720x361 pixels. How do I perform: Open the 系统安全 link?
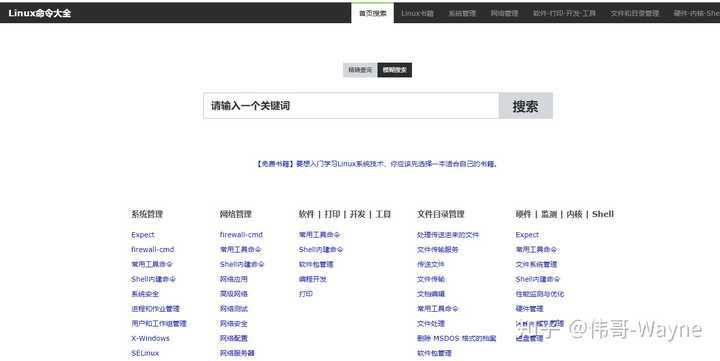coord(145,294)
